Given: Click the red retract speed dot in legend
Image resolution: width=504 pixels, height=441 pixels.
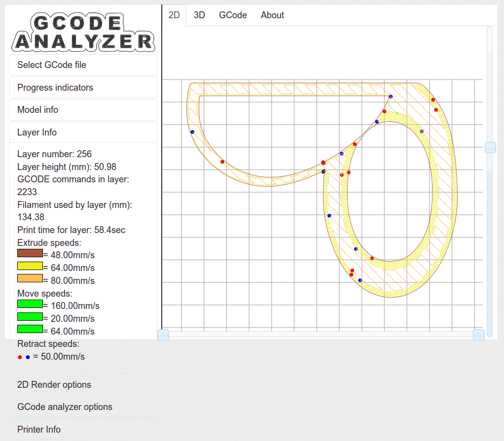Looking at the screenshot, I should [20, 357].
